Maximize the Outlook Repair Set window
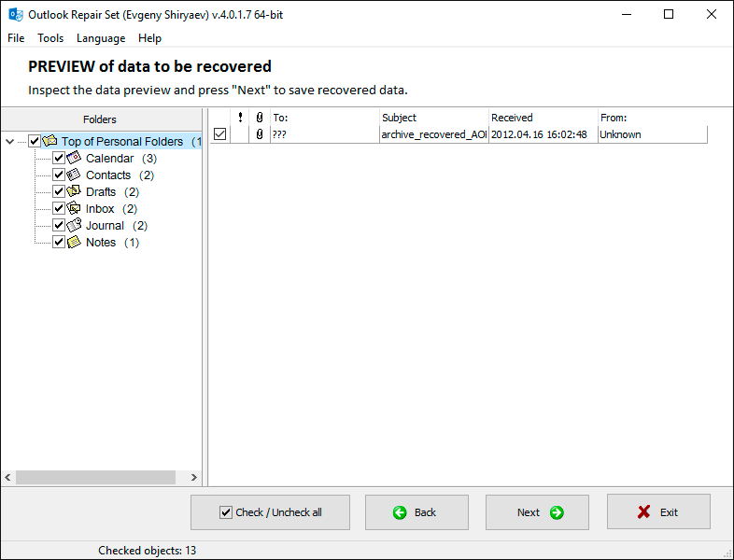 coord(669,15)
